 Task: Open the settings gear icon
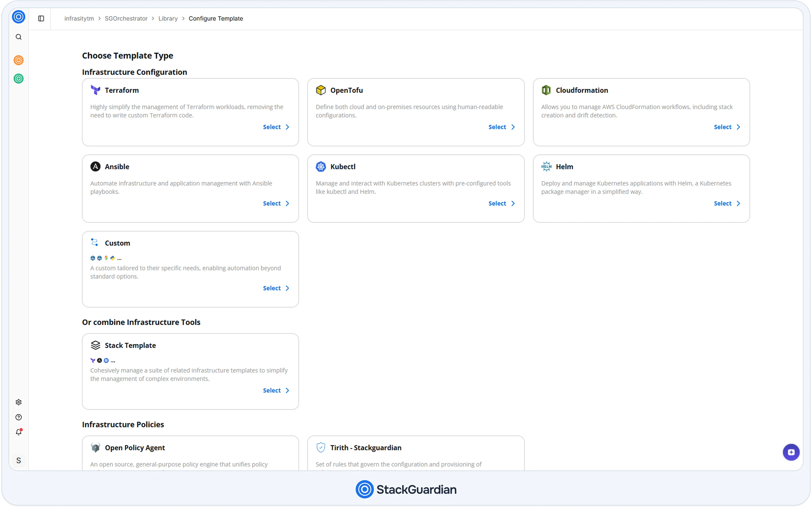[x=18, y=402]
